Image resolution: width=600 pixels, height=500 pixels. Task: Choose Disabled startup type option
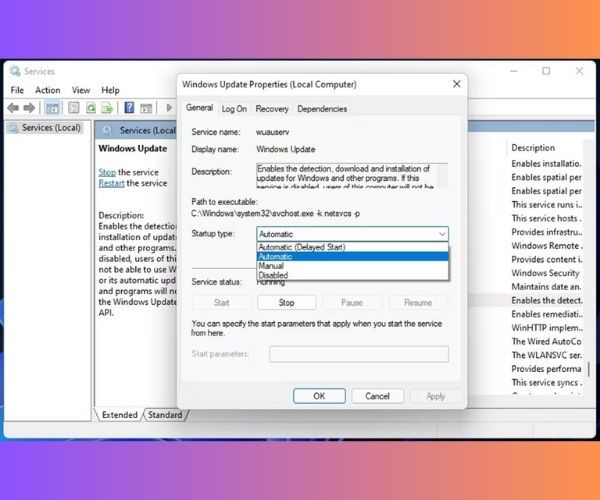click(x=352, y=275)
